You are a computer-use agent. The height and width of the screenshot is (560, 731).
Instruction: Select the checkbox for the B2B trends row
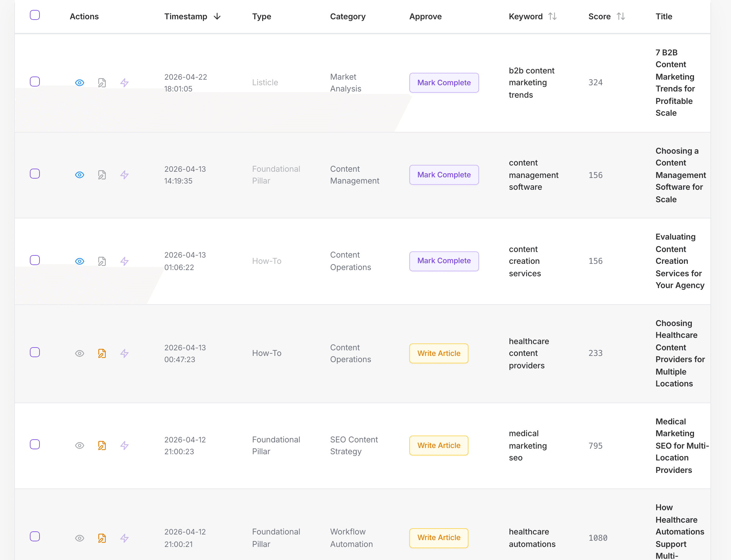click(35, 81)
